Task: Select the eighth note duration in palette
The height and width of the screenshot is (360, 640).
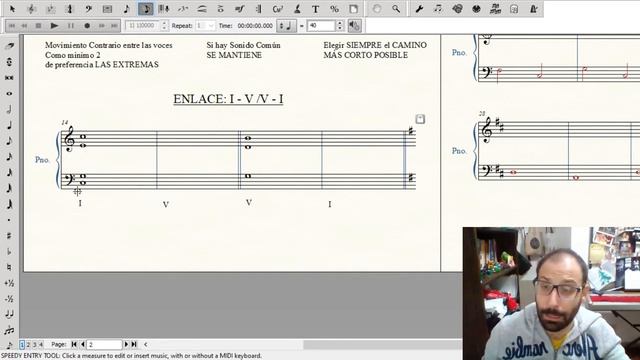Action: click(x=9, y=141)
